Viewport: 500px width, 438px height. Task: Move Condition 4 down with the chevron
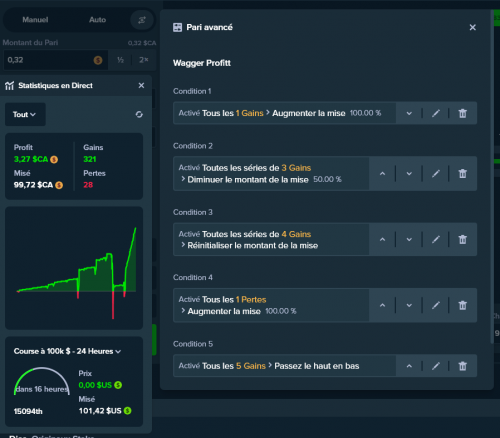(409, 305)
